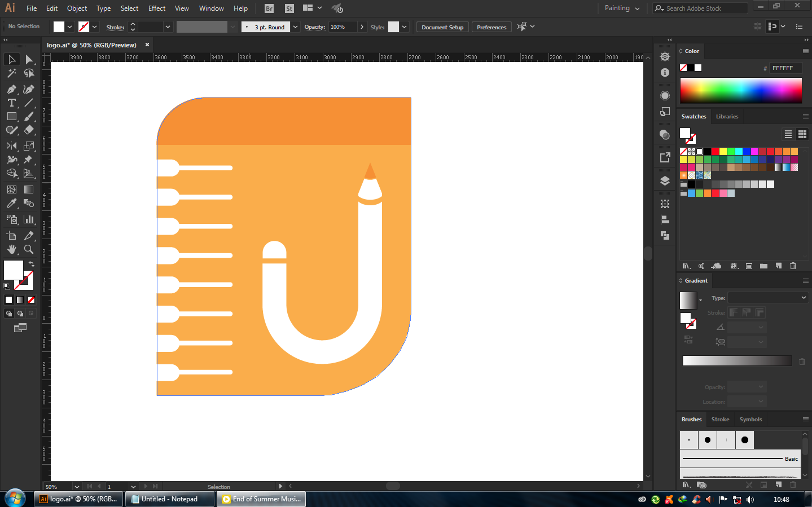Switch swatches to list view
This screenshot has width=812, height=507.
(x=788, y=134)
